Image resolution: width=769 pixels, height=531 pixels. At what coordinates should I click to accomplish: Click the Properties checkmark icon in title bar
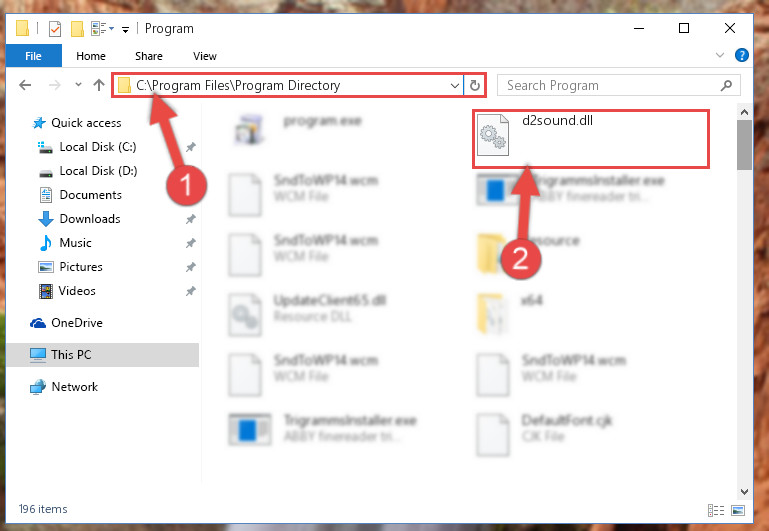click(55, 29)
